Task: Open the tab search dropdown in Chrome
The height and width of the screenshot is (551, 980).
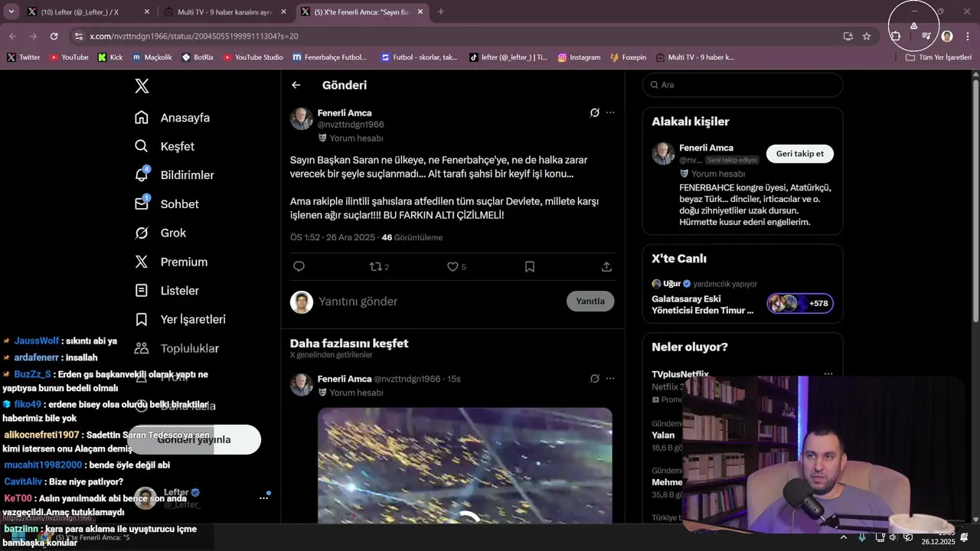Action: [x=11, y=12]
